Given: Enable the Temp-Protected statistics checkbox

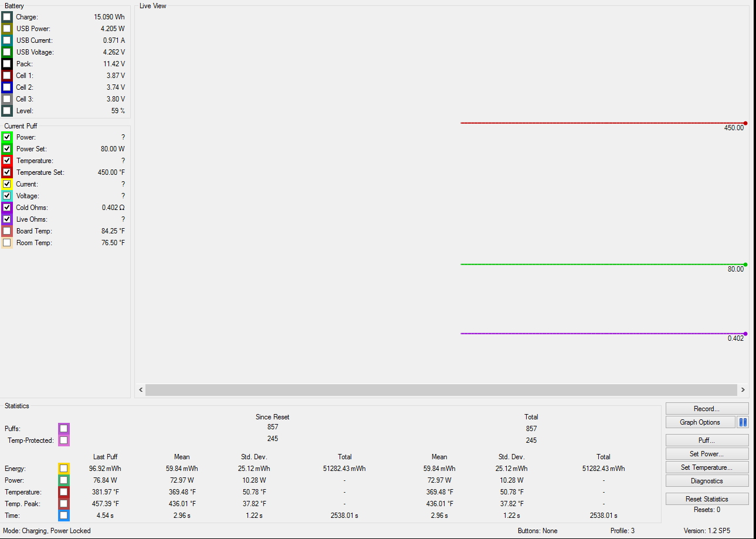Looking at the screenshot, I should pos(63,440).
